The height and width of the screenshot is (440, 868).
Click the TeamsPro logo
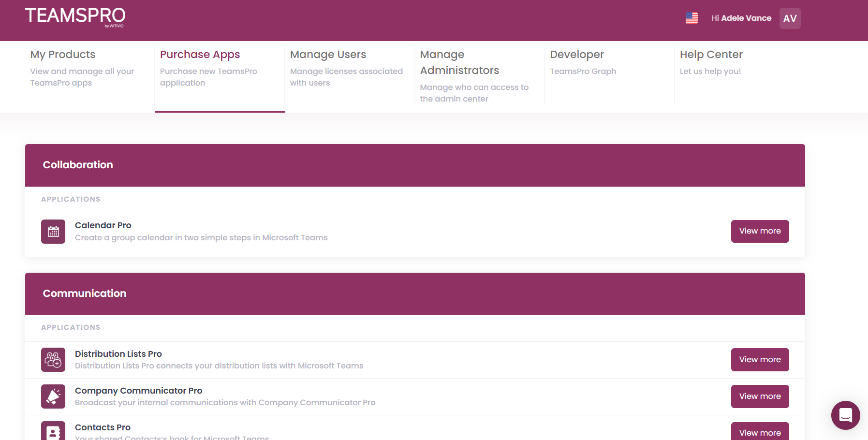[x=75, y=17]
